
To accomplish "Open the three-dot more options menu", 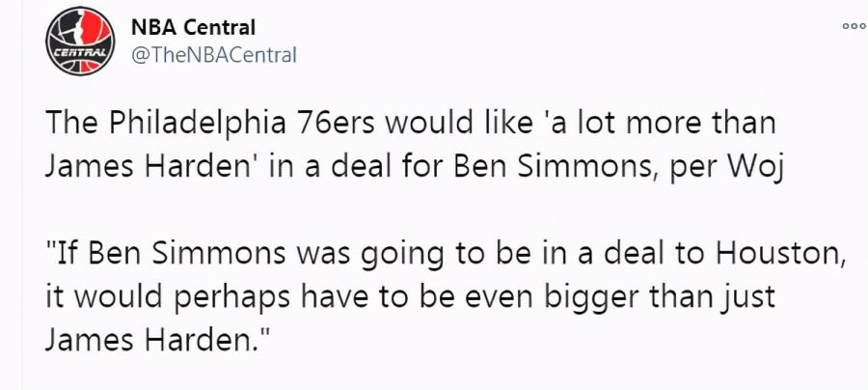I will (854, 26).
